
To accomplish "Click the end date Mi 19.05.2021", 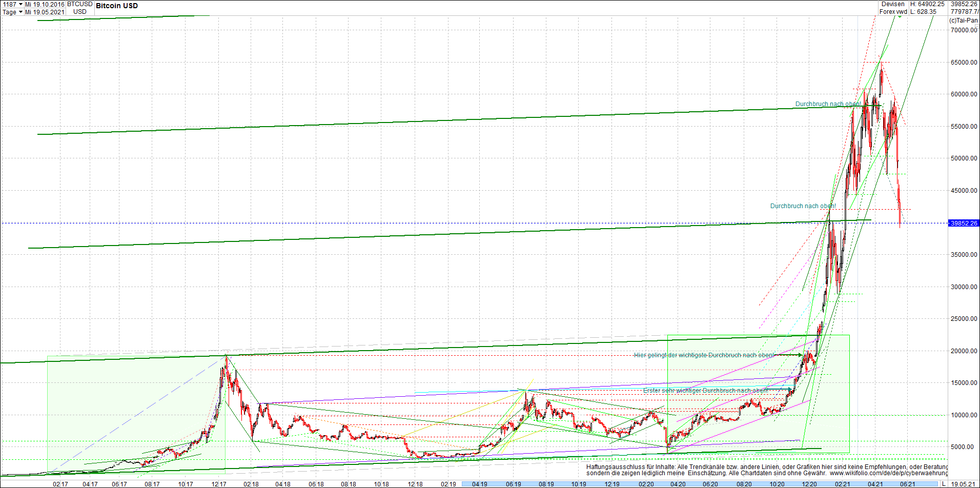I will (x=45, y=12).
